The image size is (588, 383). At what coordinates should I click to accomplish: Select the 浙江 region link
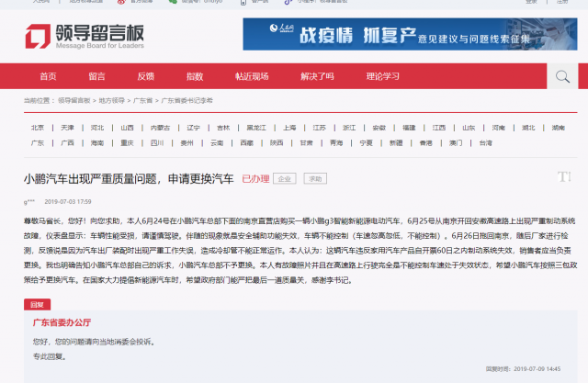[x=349, y=128]
